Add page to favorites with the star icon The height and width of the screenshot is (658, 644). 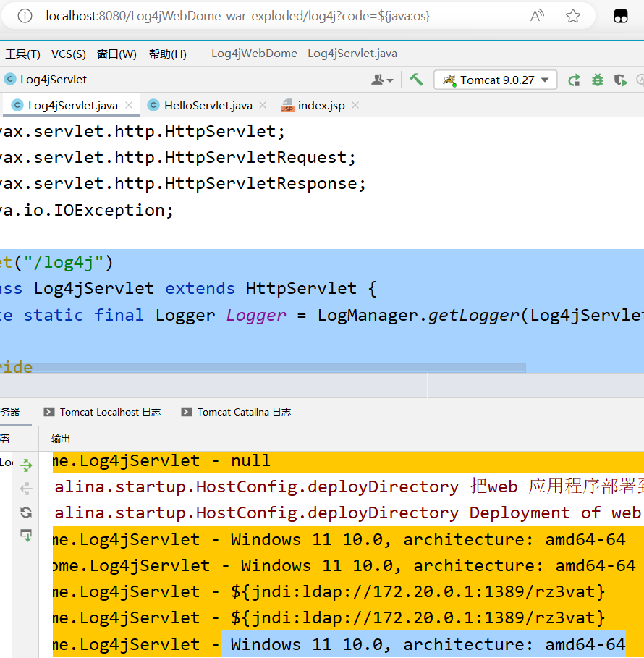coord(572,16)
